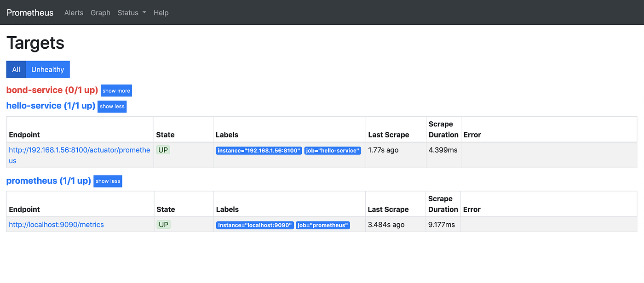The width and height of the screenshot is (644, 283).
Task: Open the localhost:9090 metrics endpoint link
Action: tap(56, 224)
